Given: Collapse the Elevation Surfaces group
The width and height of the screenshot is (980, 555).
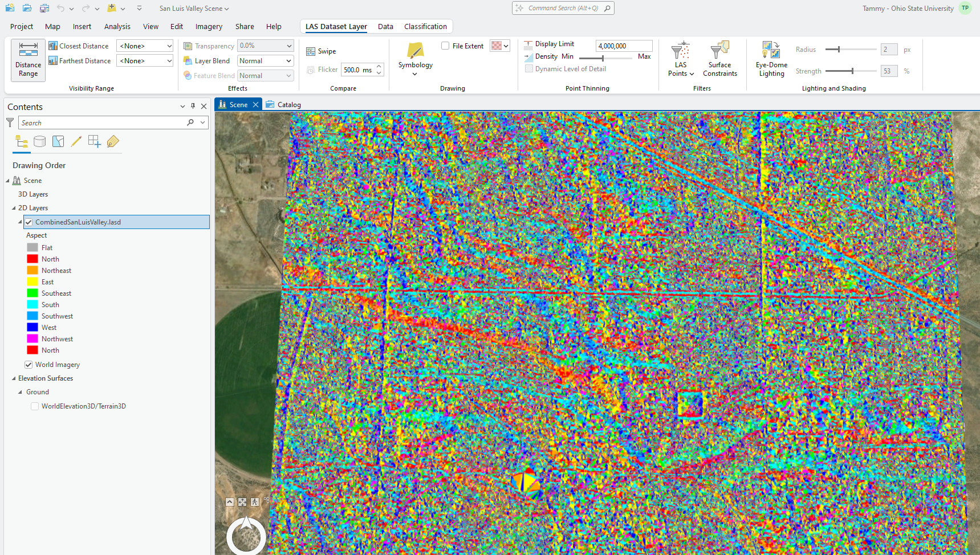Looking at the screenshot, I should 14,378.
